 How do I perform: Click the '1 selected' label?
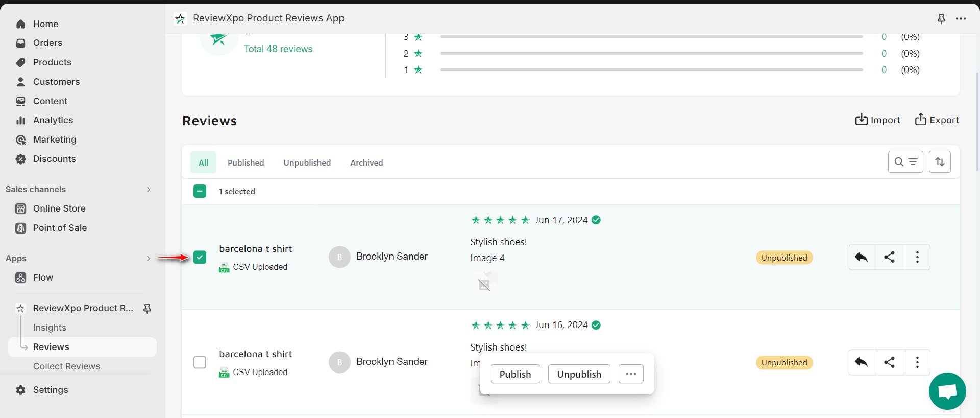237,191
